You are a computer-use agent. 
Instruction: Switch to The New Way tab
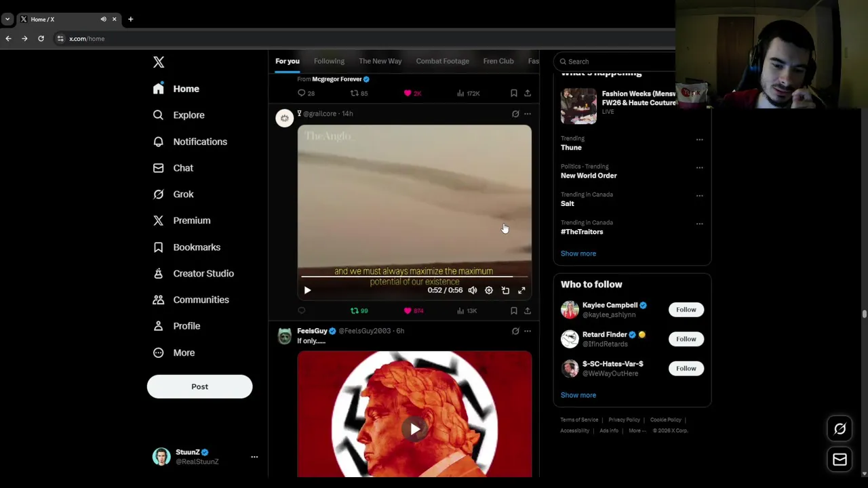(x=380, y=61)
